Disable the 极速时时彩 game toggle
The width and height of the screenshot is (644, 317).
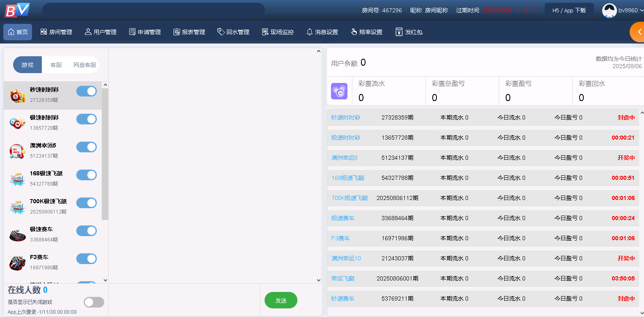tap(87, 119)
